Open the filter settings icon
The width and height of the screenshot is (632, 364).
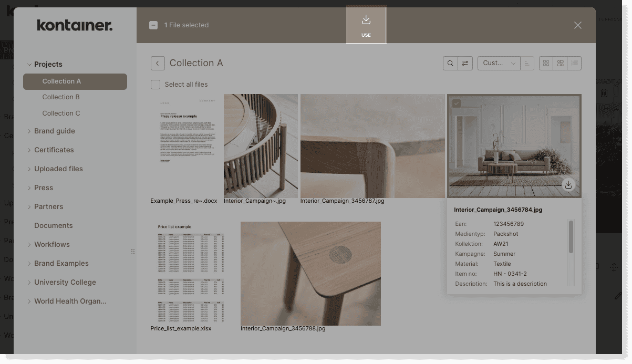[x=465, y=63]
